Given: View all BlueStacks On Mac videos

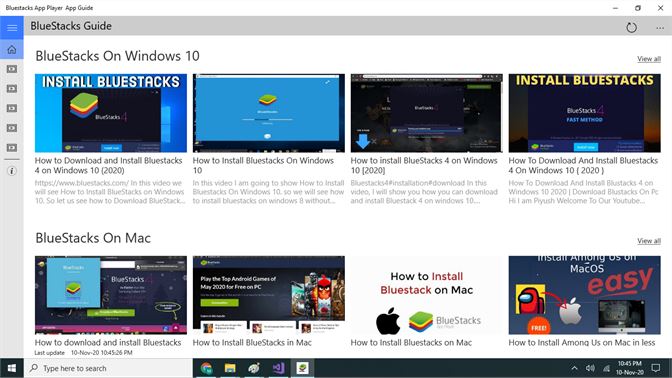Looking at the screenshot, I should (x=648, y=241).
